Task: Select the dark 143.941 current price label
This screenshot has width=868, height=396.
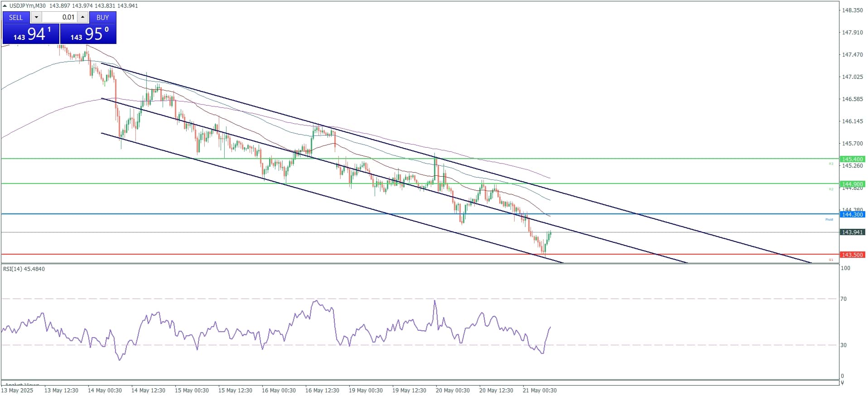Action: [852, 232]
